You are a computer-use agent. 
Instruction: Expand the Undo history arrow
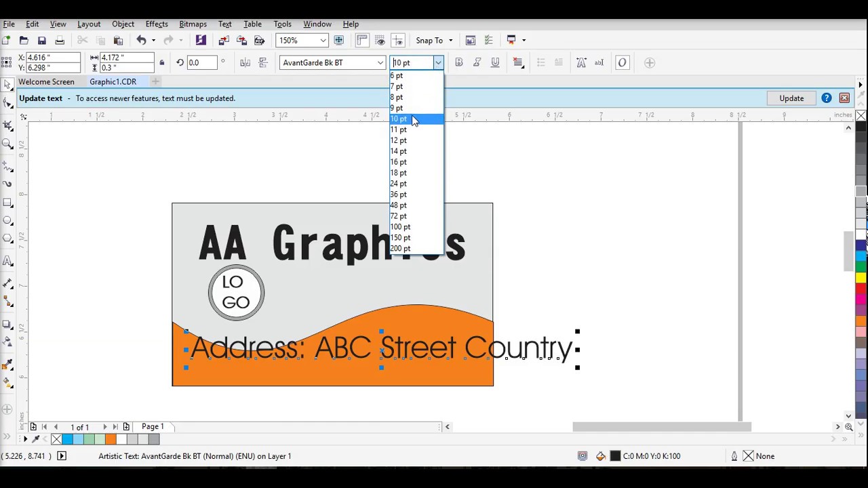pos(153,41)
